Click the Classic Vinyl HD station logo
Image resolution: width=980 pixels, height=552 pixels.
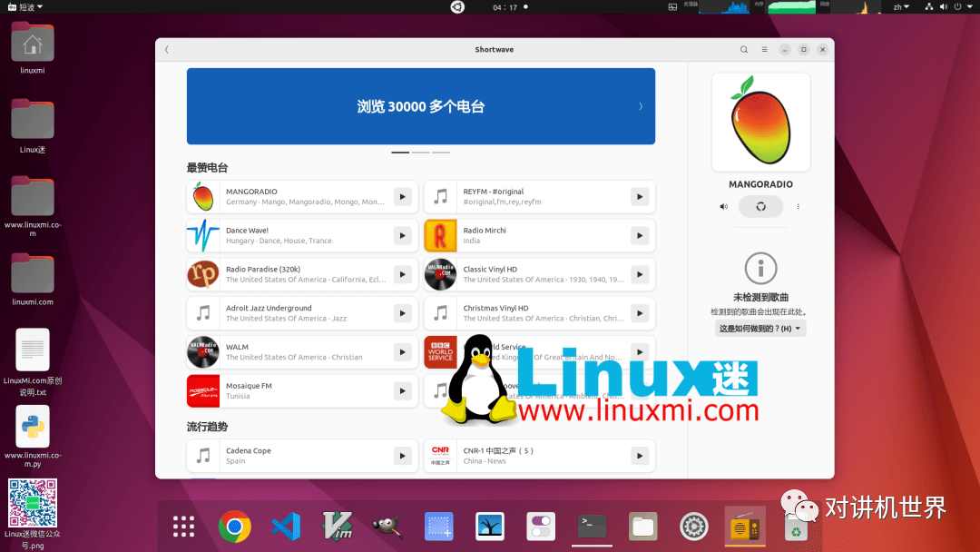440,274
